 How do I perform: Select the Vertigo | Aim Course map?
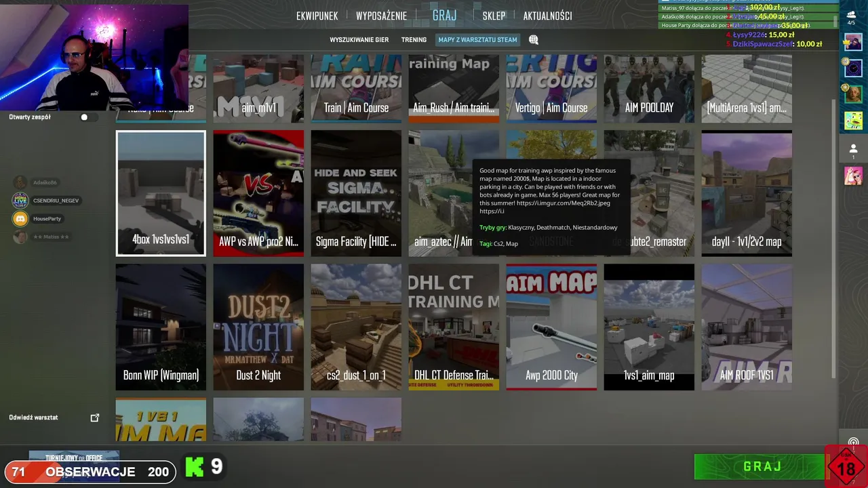coord(551,89)
